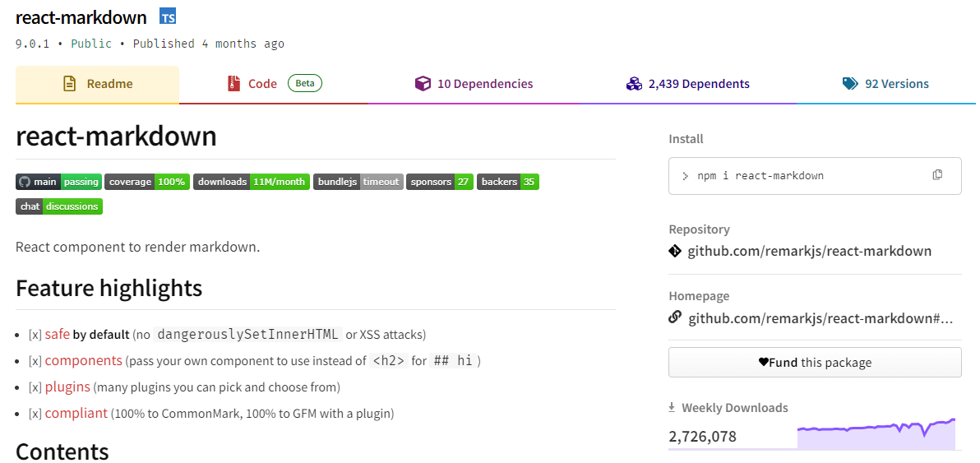Click the react-markdown package title at top
The height and width of the screenshot is (463, 980).
[81, 17]
